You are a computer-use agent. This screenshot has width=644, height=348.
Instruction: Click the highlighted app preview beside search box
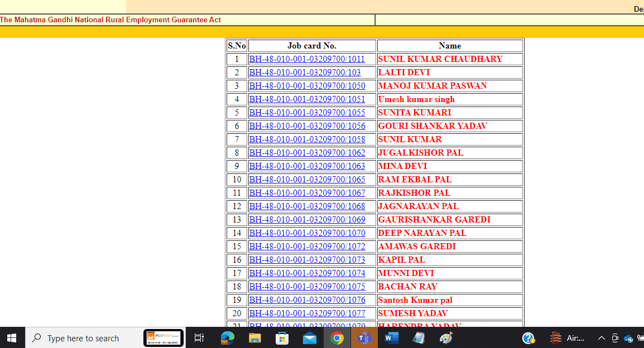pyautogui.click(x=164, y=337)
